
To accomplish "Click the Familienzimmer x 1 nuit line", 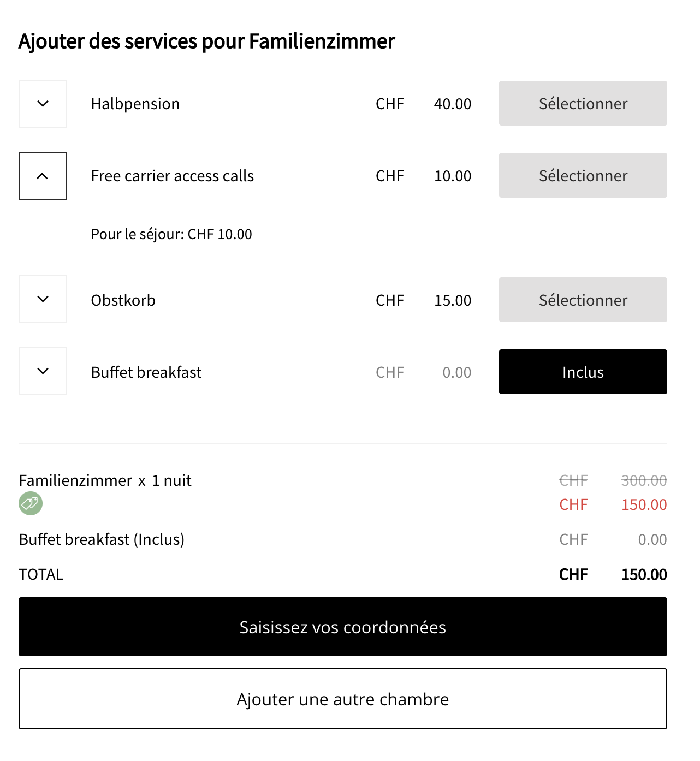I will (105, 480).
